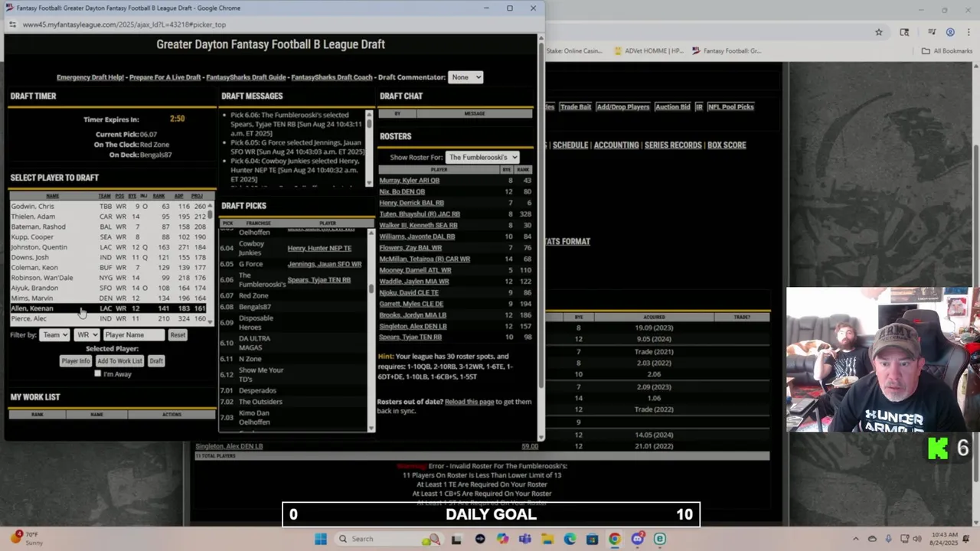Screen dimensions: 980x551
Task: Open the Fantasy Football bookmark
Action: point(726,51)
